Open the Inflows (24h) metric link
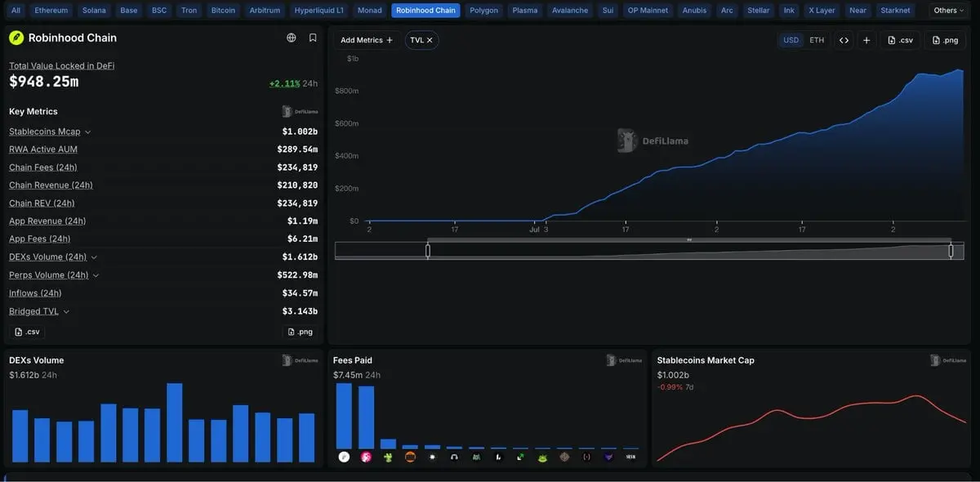Viewport: 980px width, 482px height. coord(35,293)
